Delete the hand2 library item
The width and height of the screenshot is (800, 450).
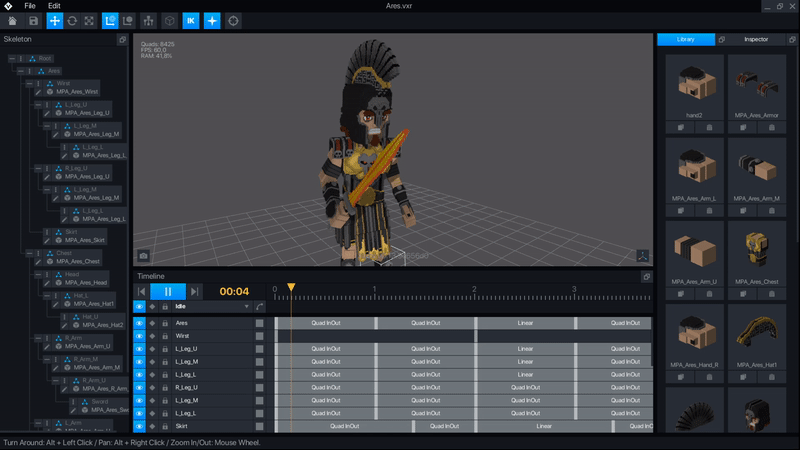709,128
